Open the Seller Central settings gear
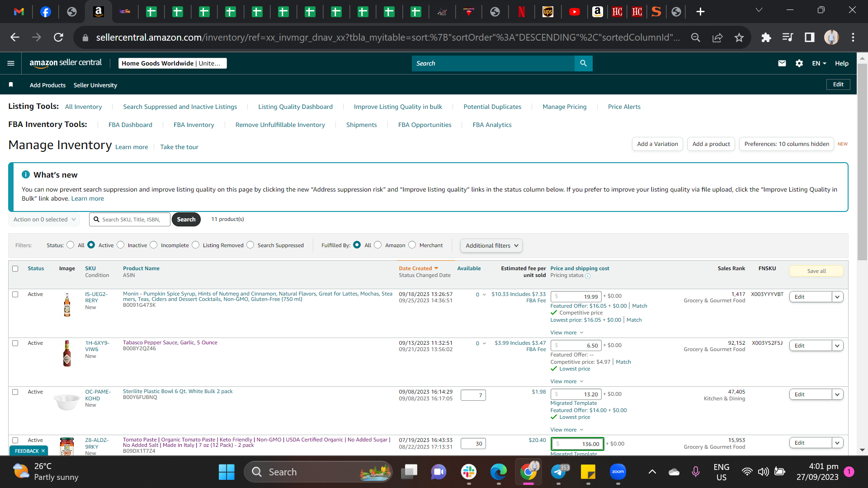Viewport: 868px width, 488px height. pos(799,63)
